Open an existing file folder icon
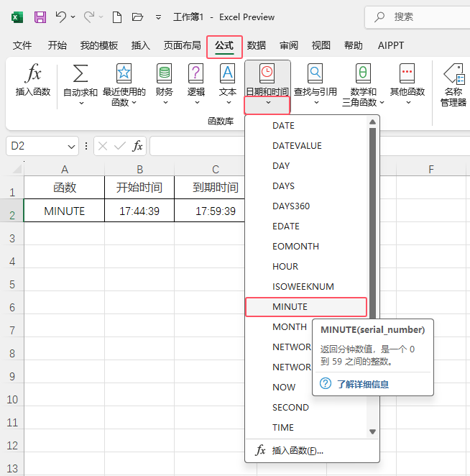Image resolution: width=470 pixels, height=476 pixels. click(137, 17)
